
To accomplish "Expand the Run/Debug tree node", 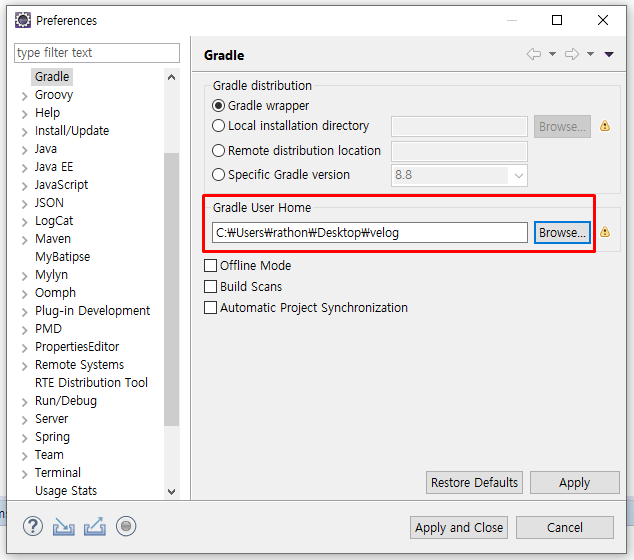I will (25, 402).
